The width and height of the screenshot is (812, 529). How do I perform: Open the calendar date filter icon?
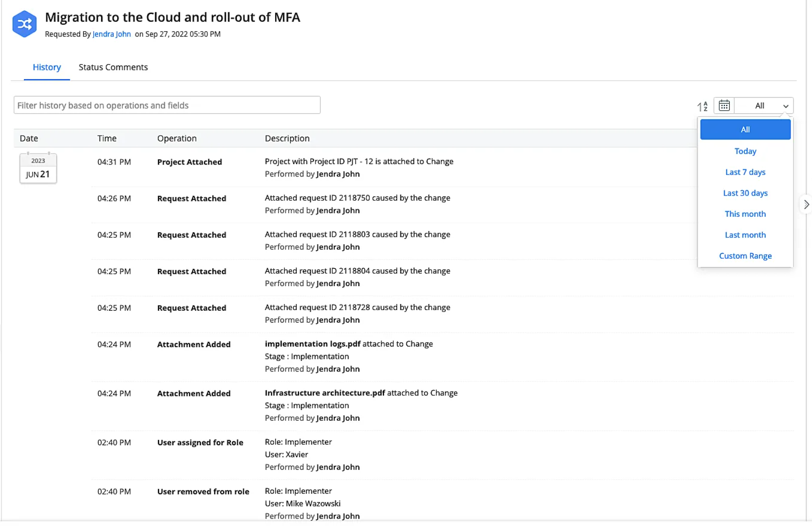click(724, 106)
